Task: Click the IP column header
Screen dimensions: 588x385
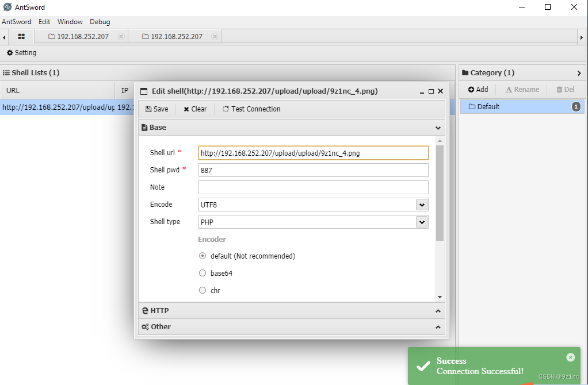Action: [124, 91]
